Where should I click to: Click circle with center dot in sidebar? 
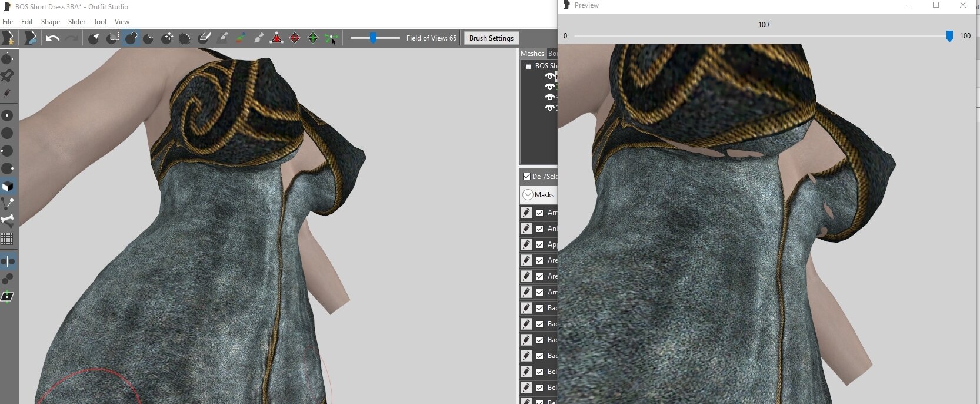point(8,115)
